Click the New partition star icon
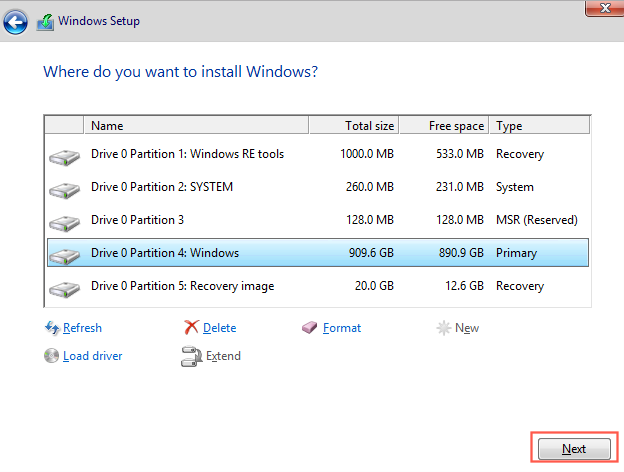The image size is (624, 472). click(444, 328)
